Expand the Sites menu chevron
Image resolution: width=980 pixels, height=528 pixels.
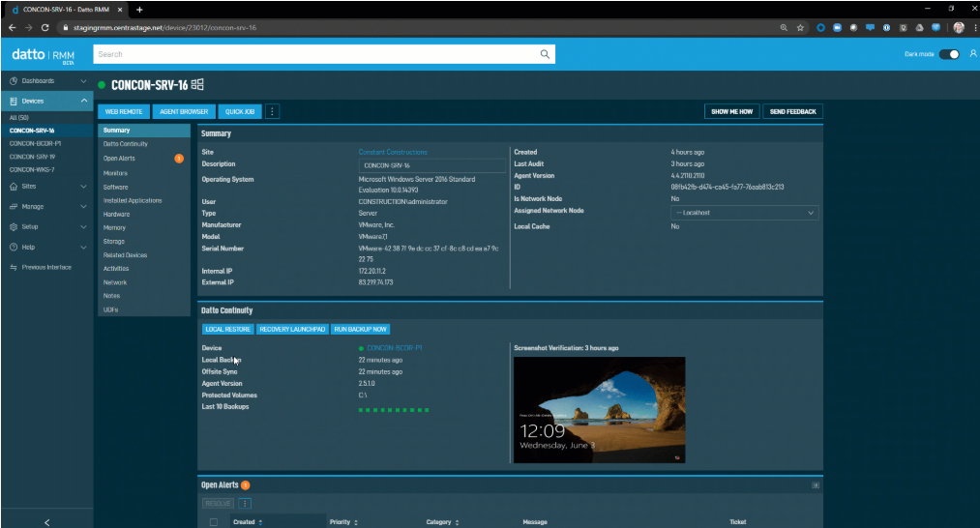point(83,187)
